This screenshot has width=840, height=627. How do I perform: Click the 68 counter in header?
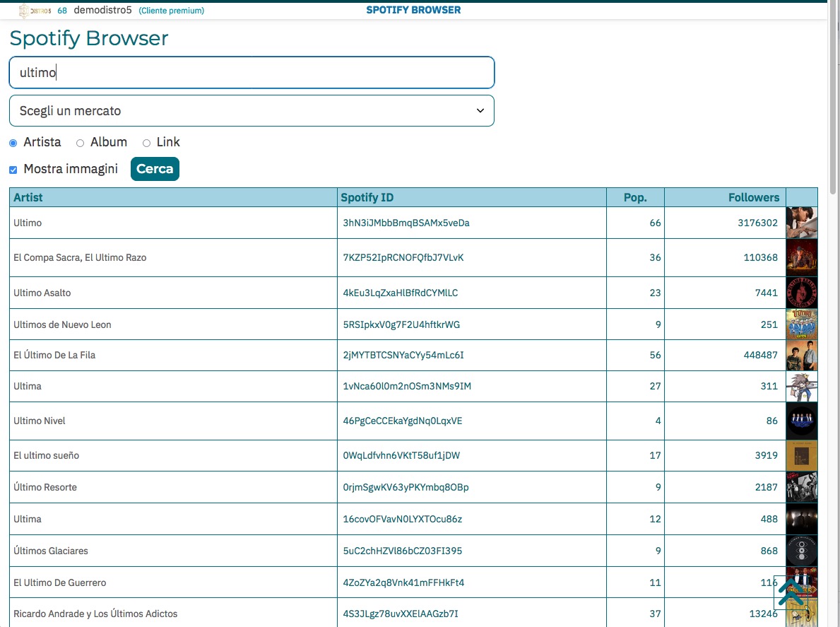62,11
